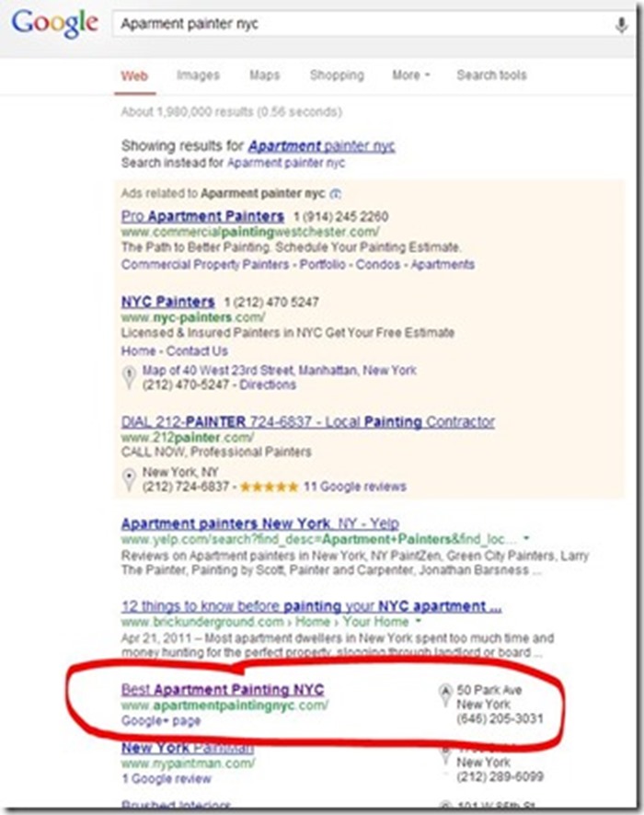Open Search tools
644x815 pixels.
(x=491, y=75)
